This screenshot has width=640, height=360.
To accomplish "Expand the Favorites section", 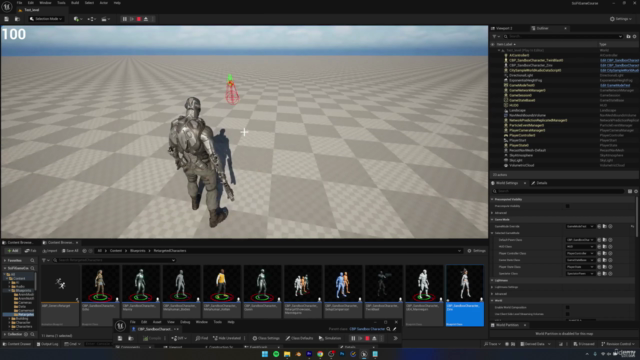I will click(x=5, y=260).
